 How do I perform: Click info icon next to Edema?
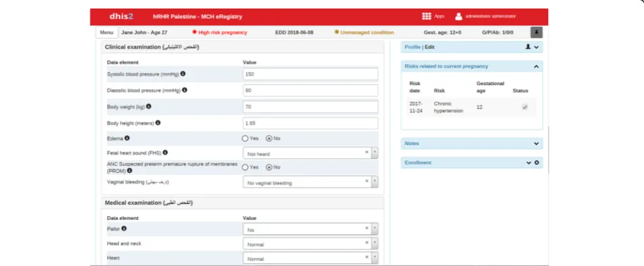tap(127, 138)
